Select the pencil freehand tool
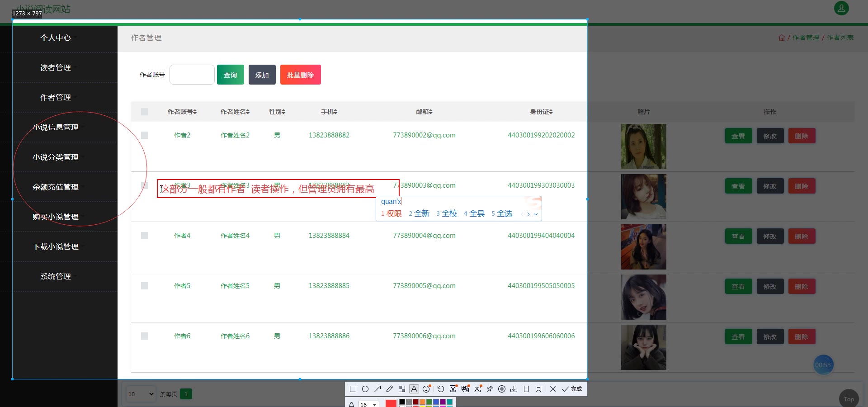 point(390,389)
